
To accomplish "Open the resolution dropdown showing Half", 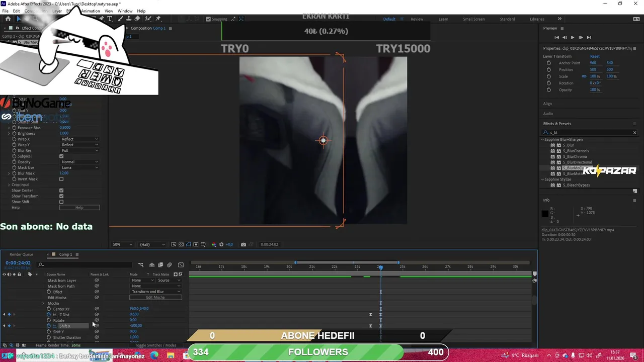I will click(152, 244).
